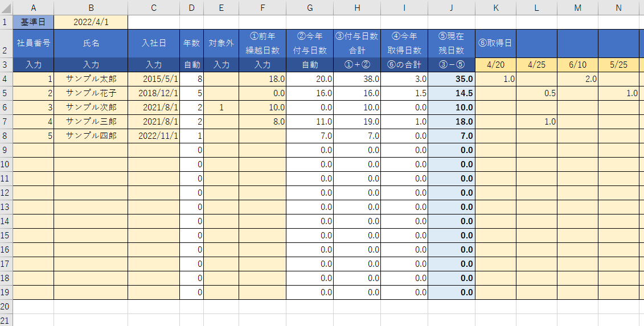Select the 4/20 date header cell
Screen dimensions: 644x326
(x=495, y=65)
